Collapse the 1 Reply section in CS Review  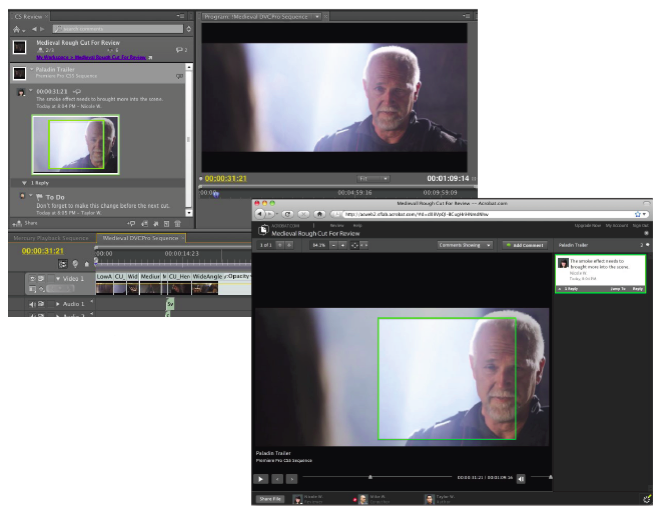24,183
